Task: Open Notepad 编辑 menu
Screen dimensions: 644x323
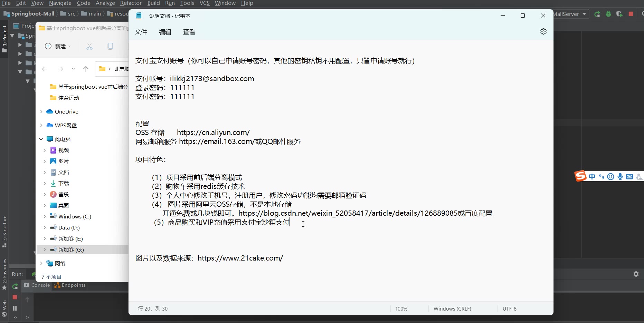Action: (x=165, y=32)
